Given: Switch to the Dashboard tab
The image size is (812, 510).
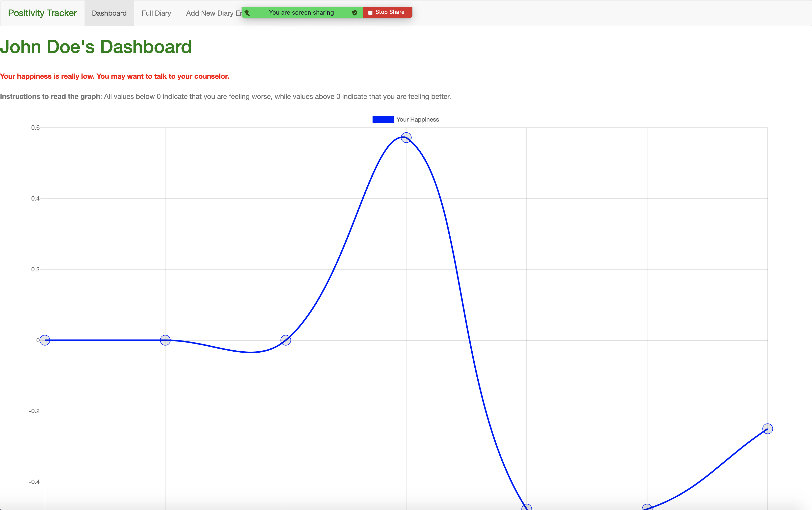Looking at the screenshot, I should (109, 13).
